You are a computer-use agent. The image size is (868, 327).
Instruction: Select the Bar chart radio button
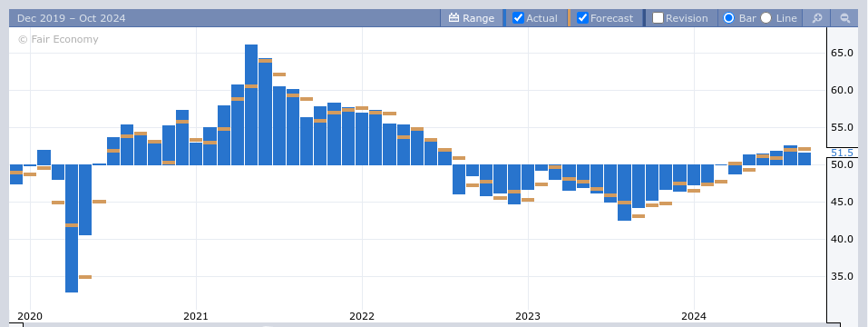point(728,18)
